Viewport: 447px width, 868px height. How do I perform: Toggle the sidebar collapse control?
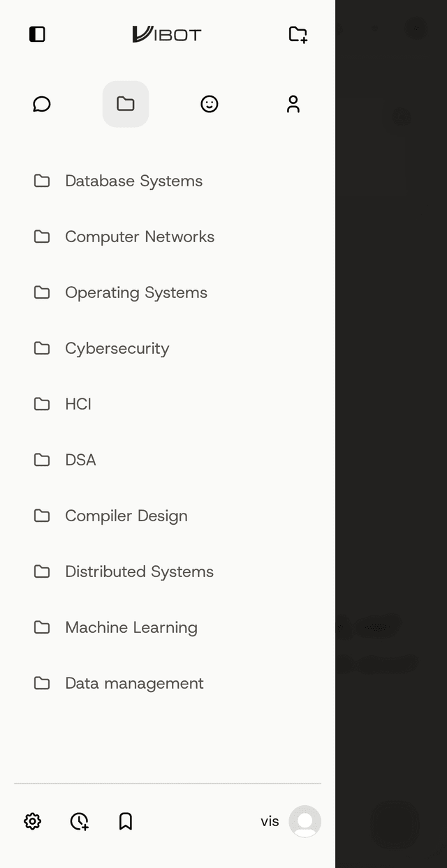tap(36, 33)
